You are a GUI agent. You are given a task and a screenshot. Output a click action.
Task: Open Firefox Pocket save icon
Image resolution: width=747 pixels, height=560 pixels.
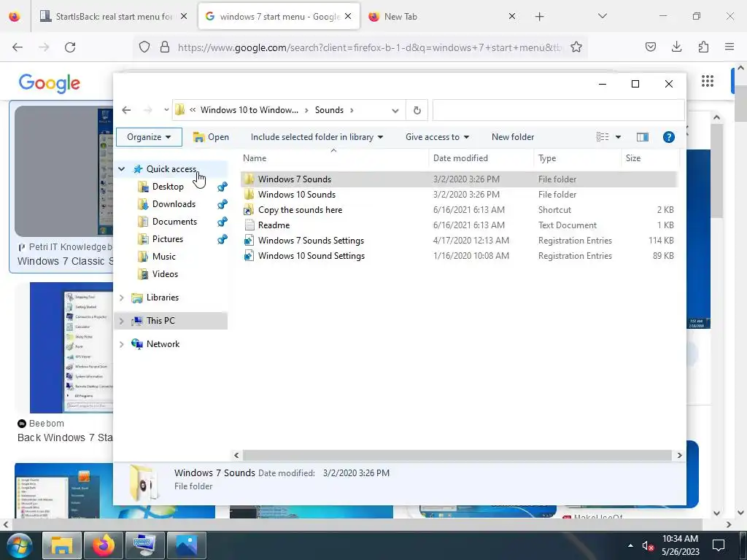[x=650, y=47]
